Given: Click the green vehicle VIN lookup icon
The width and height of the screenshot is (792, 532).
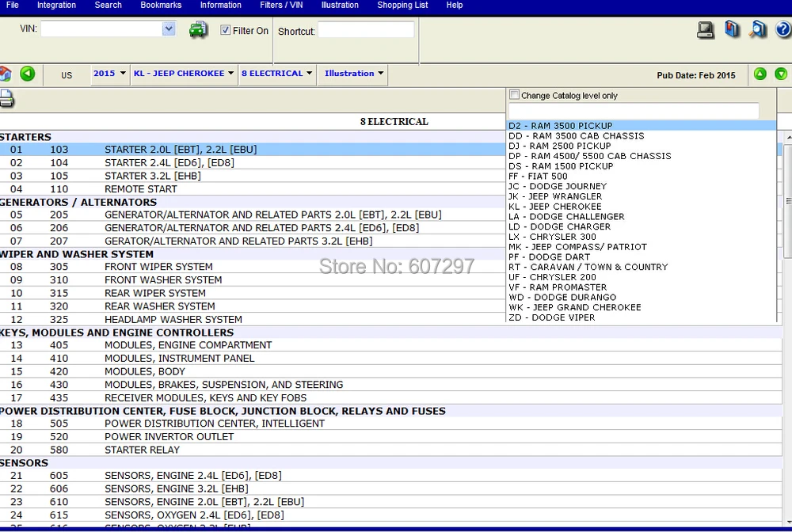Looking at the screenshot, I should click(198, 30).
